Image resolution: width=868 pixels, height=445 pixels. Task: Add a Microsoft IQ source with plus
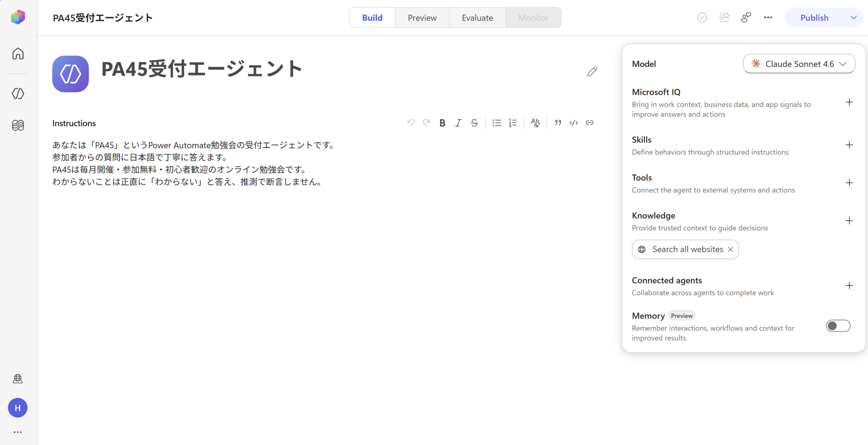(849, 102)
